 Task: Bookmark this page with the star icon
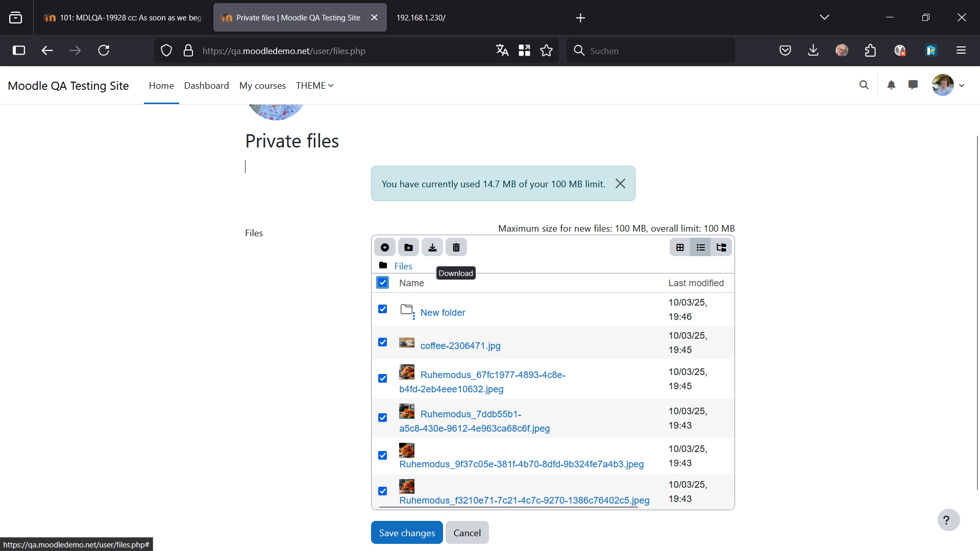click(x=547, y=51)
